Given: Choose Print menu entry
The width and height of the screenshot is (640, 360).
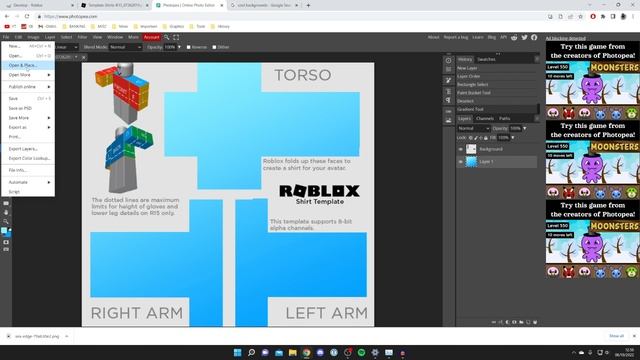Looking at the screenshot, I should [28, 137].
